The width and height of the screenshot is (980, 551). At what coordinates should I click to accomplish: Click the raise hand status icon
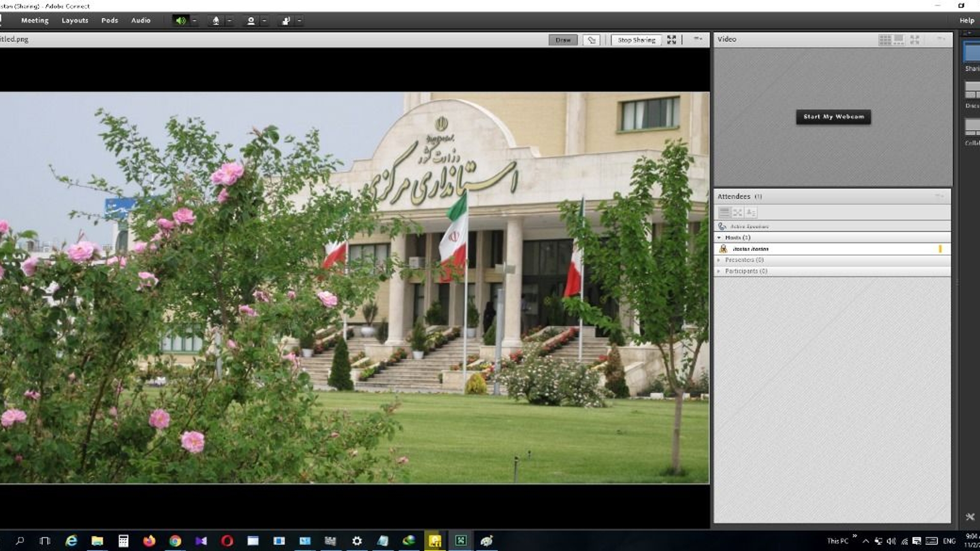286,20
